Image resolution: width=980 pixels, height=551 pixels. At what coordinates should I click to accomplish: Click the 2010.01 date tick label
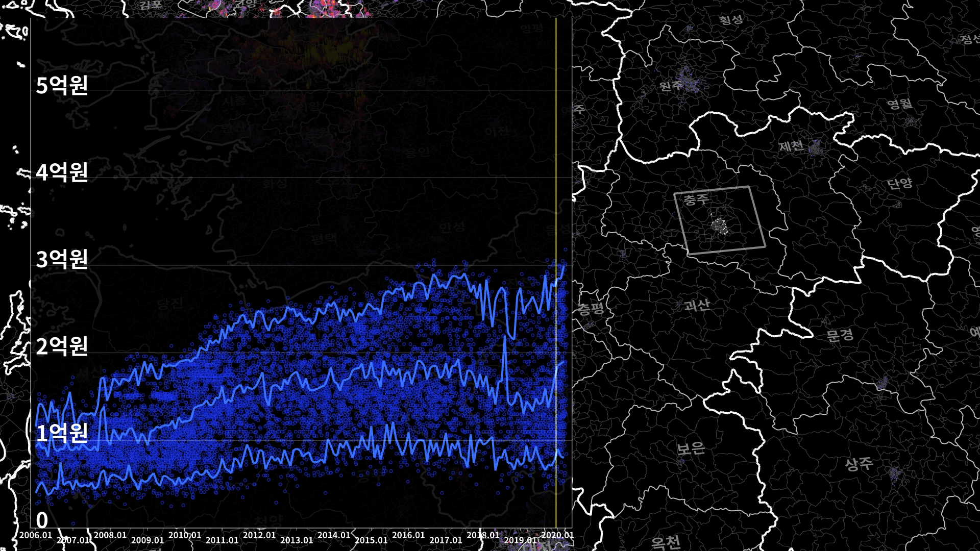point(185,535)
